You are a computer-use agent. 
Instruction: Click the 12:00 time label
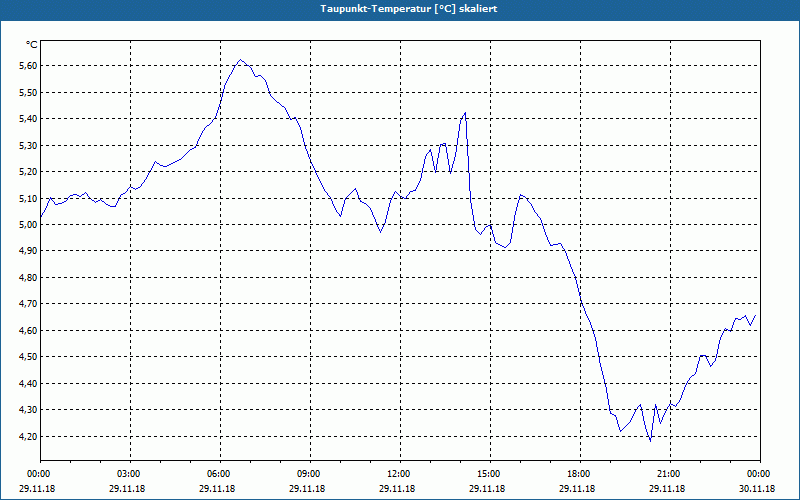pos(401,474)
